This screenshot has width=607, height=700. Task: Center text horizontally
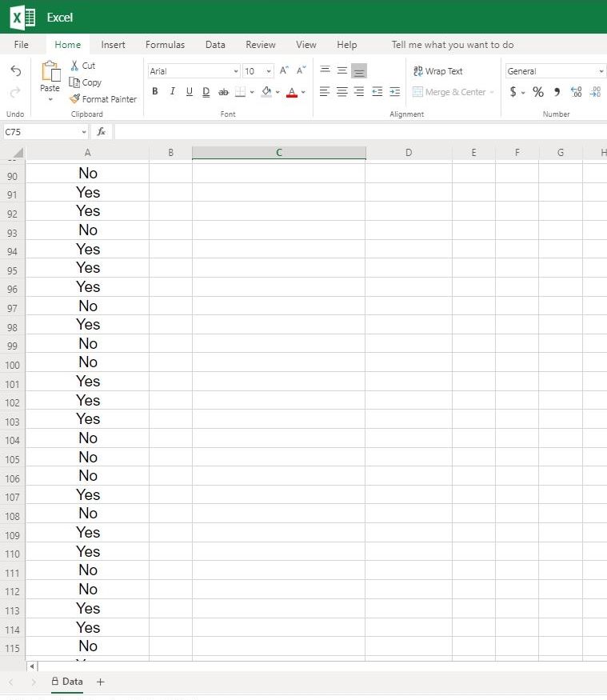pyautogui.click(x=341, y=92)
